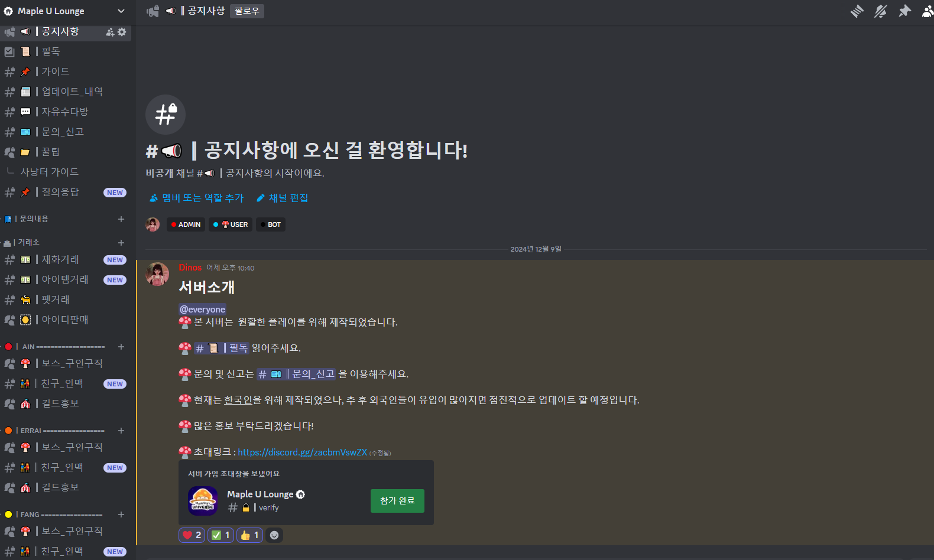
Task: Expand the Maple U Lounge server dropdown
Action: coord(121,11)
